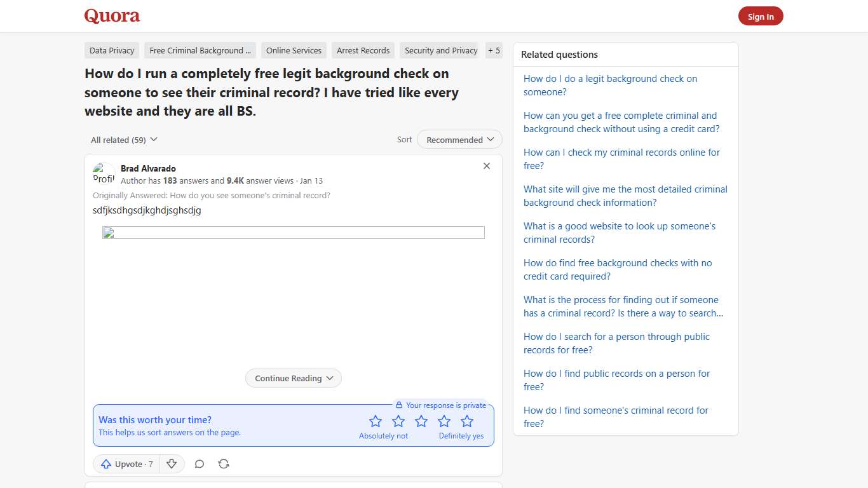Click the repost/share arrows icon

click(x=223, y=464)
